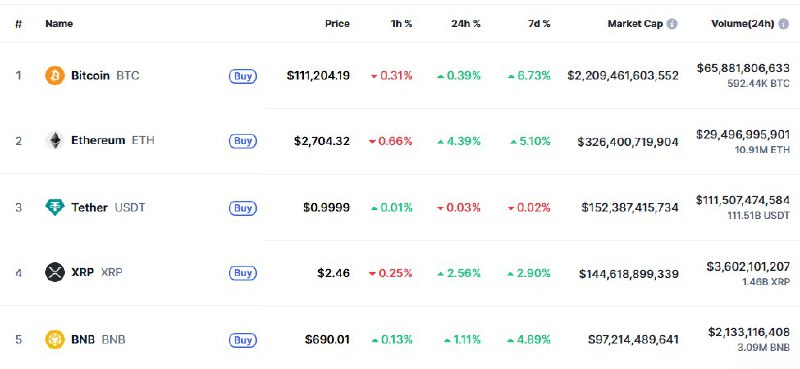This screenshot has width=800, height=369.
Task: Click the Buy button for Bitcoin
Action: click(x=242, y=76)
